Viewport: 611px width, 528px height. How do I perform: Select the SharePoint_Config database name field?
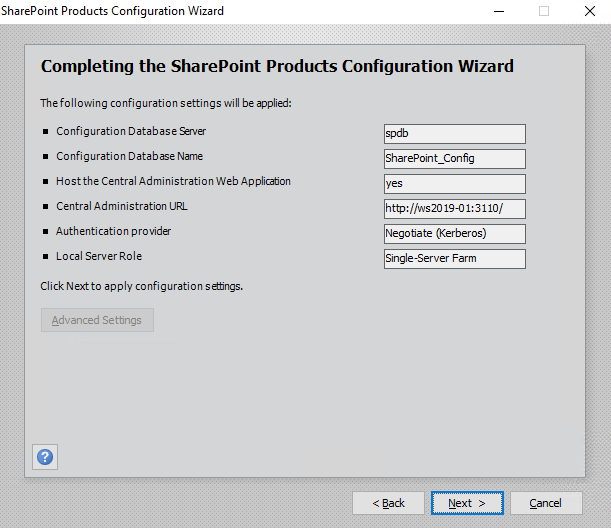point(455,159)
